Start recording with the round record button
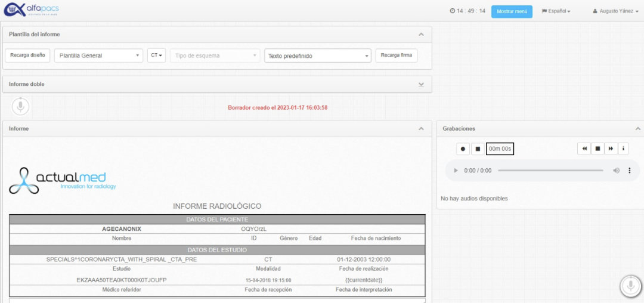The height and width of the screenshot is (303, 644). pos(463,149)
